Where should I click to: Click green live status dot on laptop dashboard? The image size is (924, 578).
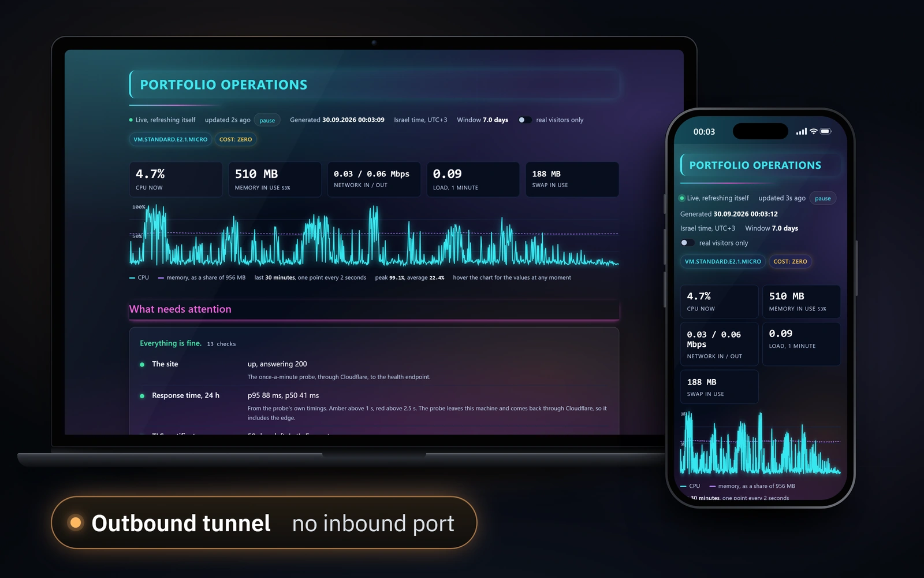(x=131, y=120)
